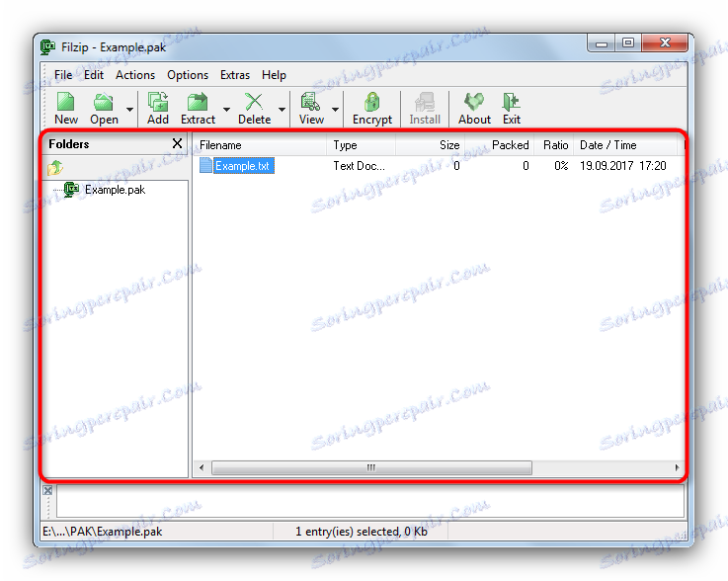
Task: Click the Exit toolbar icon
Action: coord(511,102)
